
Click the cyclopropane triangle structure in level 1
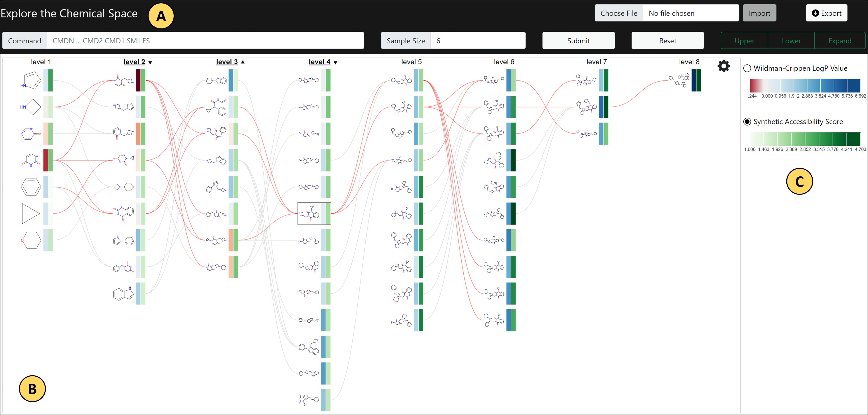[30, 213]
